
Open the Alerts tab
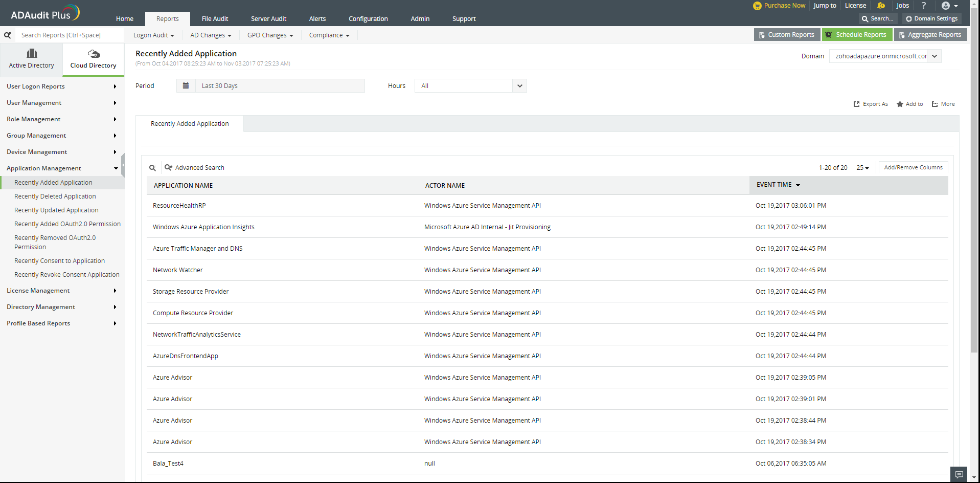[317, 19]
